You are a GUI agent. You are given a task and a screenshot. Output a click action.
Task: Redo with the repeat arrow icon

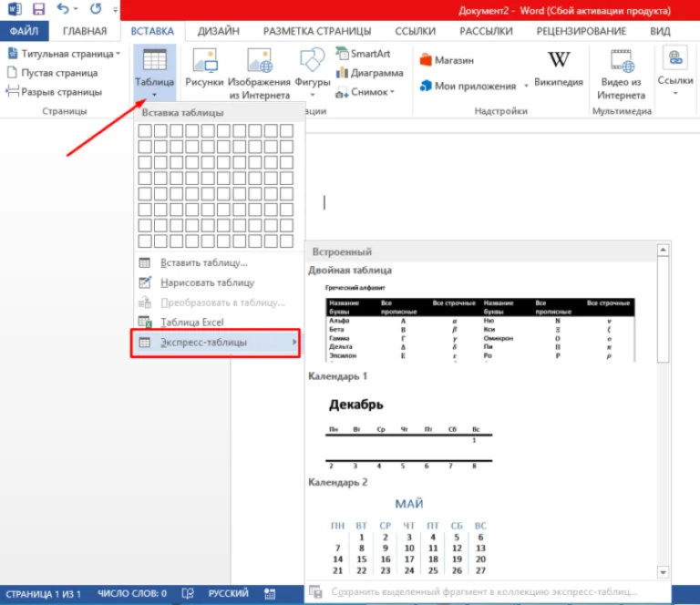[95, 8]
